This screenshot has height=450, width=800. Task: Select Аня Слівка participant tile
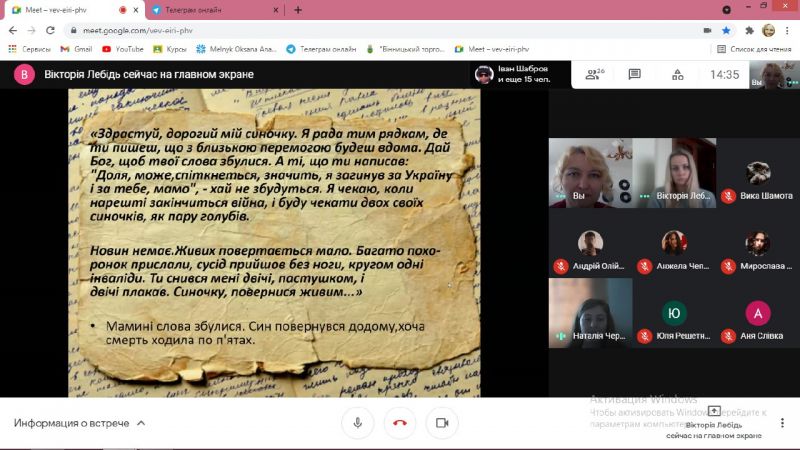click(758, 313)
